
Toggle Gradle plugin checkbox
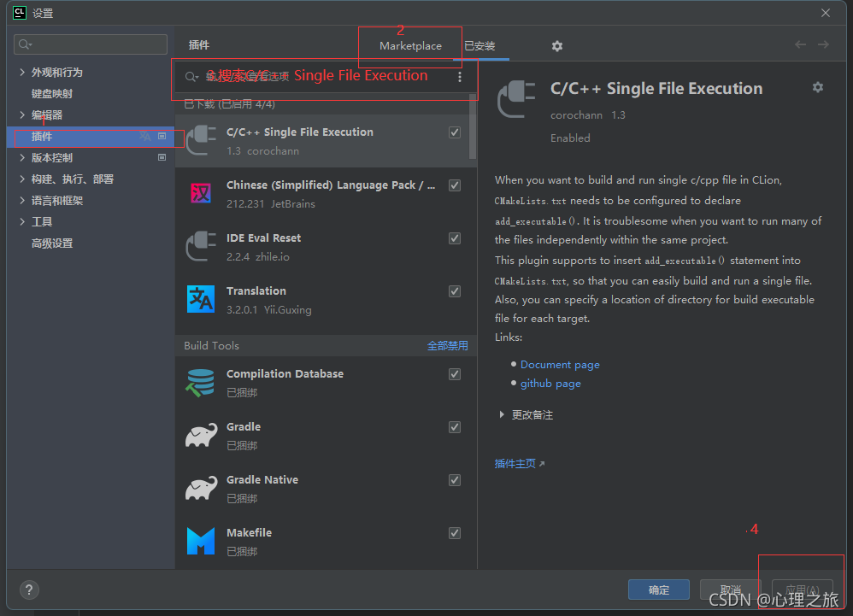(455, 427)
